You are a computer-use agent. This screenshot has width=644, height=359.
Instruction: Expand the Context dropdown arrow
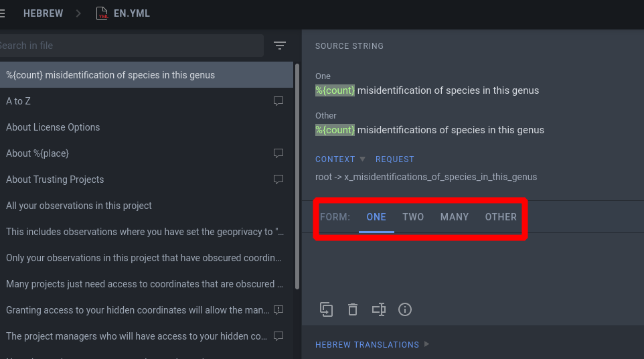click(x=362, y=159)
